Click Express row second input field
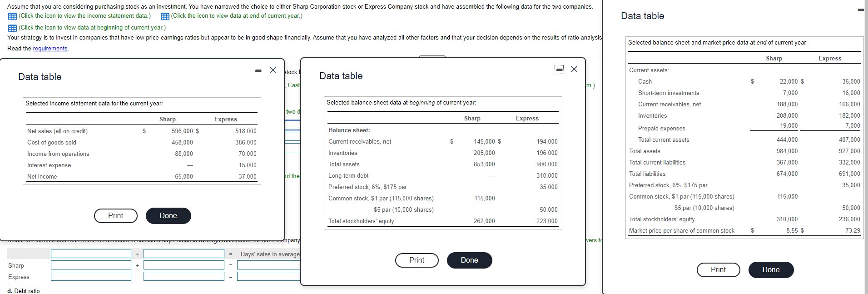The width and height of the screenshot is (868, 294). [x=184, y=276]
